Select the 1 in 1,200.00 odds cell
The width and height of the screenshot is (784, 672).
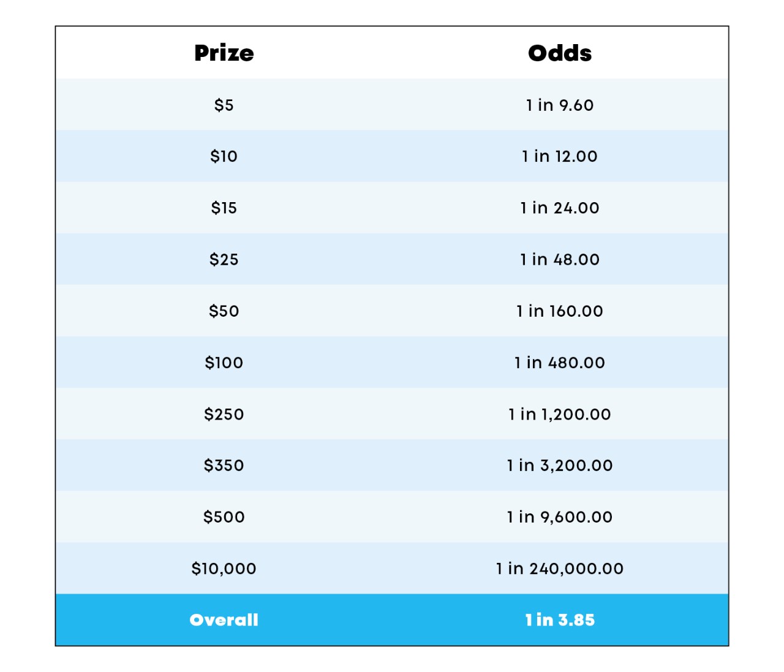click(x=560, y=414)
